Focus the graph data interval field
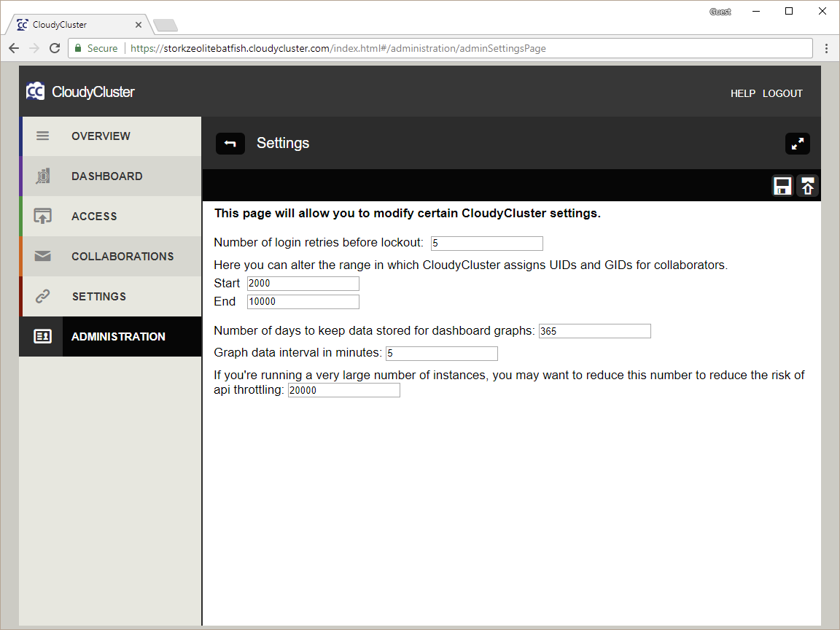 click(x=442, y=353)
